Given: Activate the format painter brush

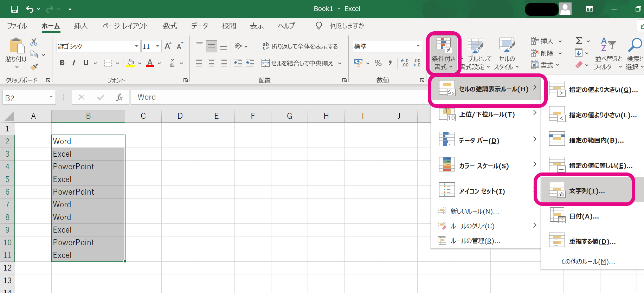Looking at the screenshot, I should click(34, 66).
